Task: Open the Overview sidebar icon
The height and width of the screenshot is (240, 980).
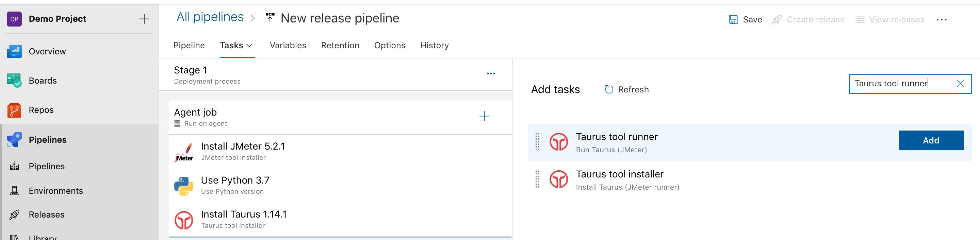Action: [x=14, y=51]
